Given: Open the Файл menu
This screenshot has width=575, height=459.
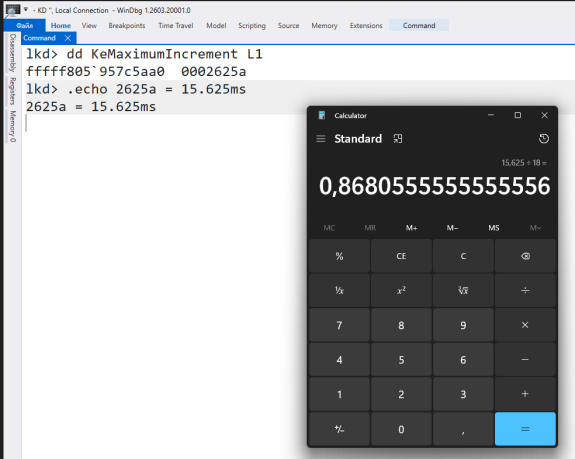Looking at the screenshot, I should coord(25,26).
